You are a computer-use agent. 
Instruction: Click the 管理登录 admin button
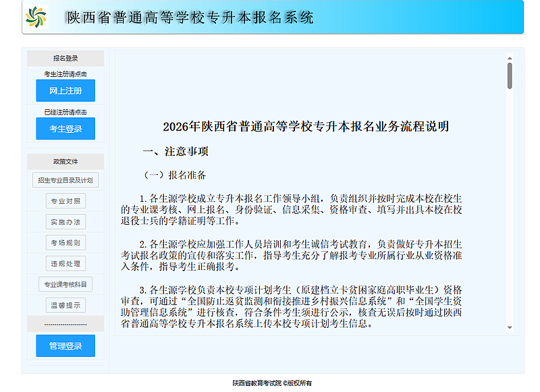[65, 346]
